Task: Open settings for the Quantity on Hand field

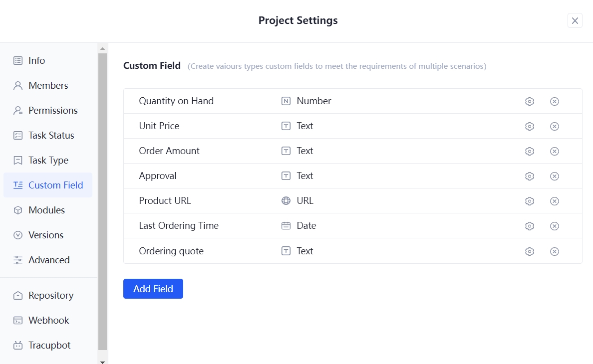Action: pos(530,101)
